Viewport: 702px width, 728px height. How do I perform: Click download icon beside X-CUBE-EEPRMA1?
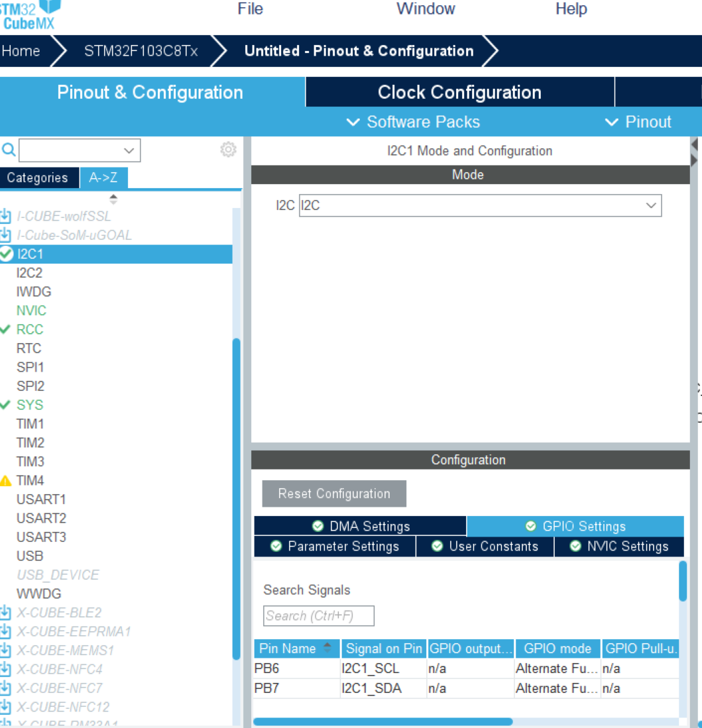point(5,631)
